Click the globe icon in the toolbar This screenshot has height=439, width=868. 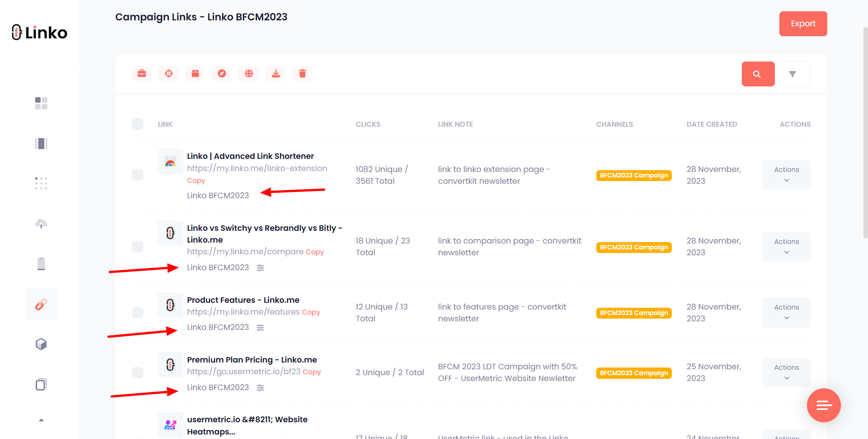[249, 73]
